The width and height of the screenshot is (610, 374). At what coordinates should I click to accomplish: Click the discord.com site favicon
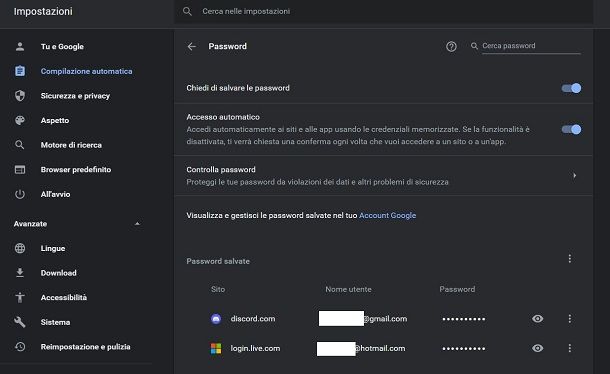(216, 319)
